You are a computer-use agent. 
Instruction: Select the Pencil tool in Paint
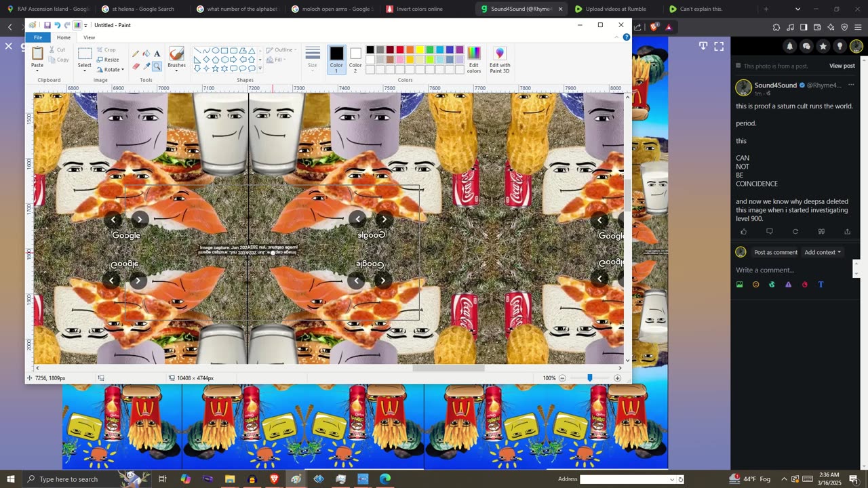click(x=136, y=54)
